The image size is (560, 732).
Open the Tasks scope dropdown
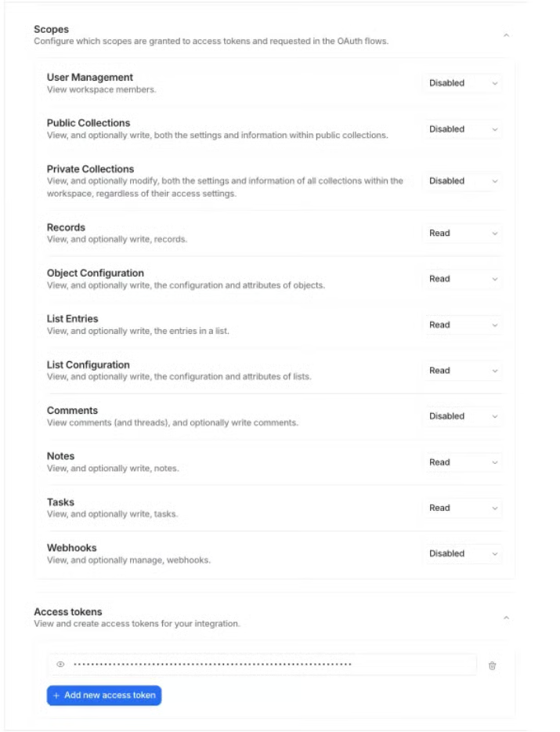point(463,508)
